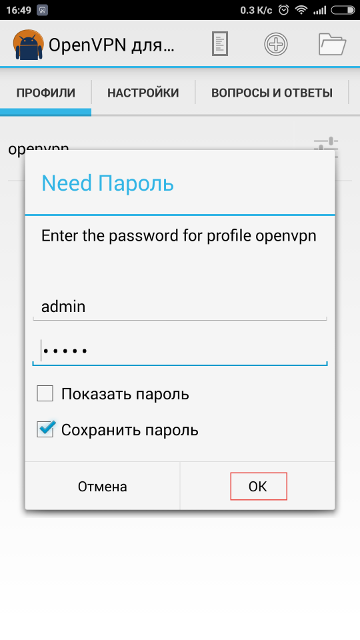Image resolution: width=360 pixels, height=640 pixels.
Task: Import profile using folder icon
Action: (332, 44)
